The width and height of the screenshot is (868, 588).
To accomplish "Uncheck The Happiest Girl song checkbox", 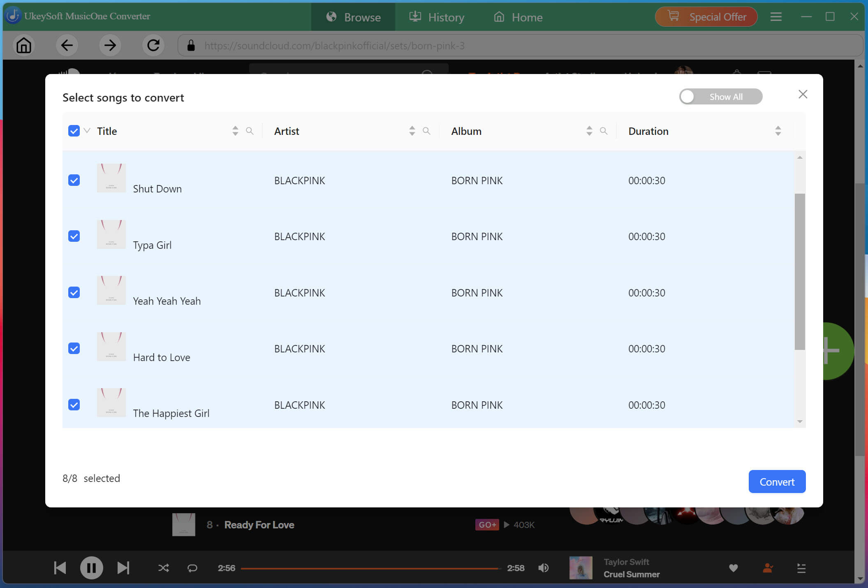I will [x=74, y=405].
